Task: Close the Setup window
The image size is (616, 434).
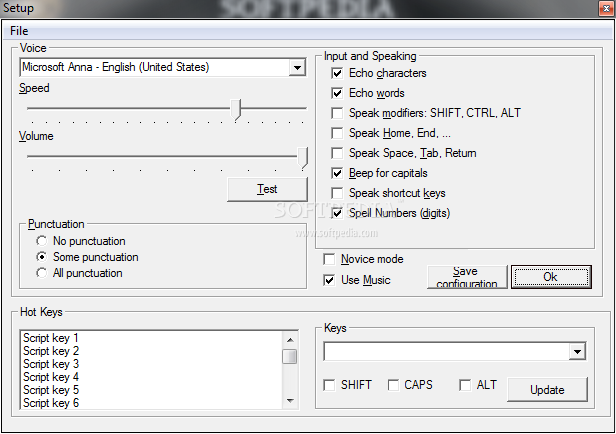Action: [x=605, y=8]
